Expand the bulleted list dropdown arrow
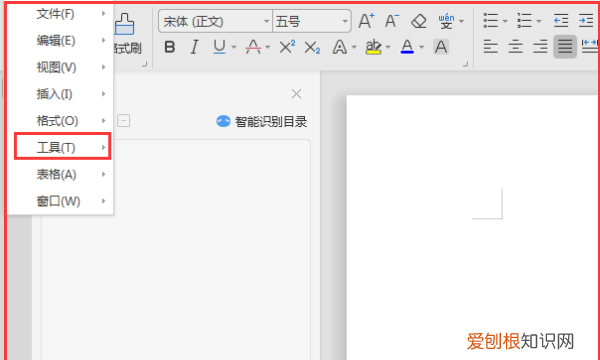600x360 pixels. point(505,21)
